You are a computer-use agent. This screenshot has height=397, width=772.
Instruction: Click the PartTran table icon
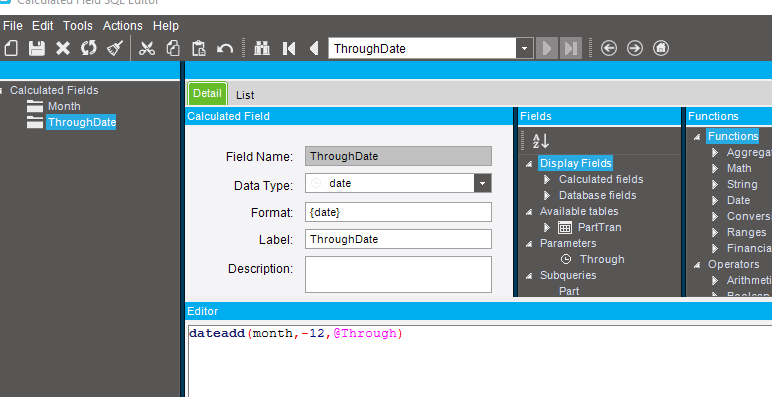tap(565, 228)
